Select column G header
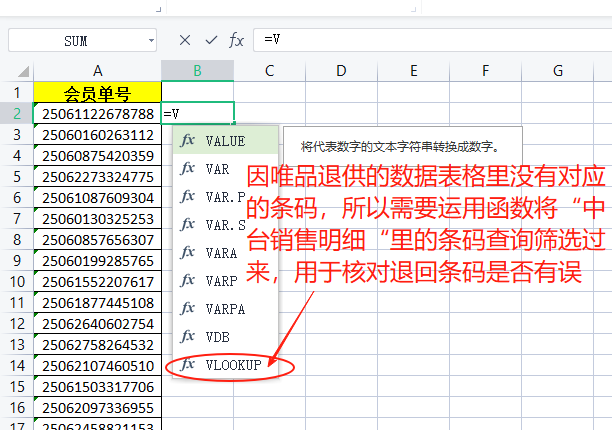Image resolution: width=612 pixels, height=430 pixels. click(557, 70)
